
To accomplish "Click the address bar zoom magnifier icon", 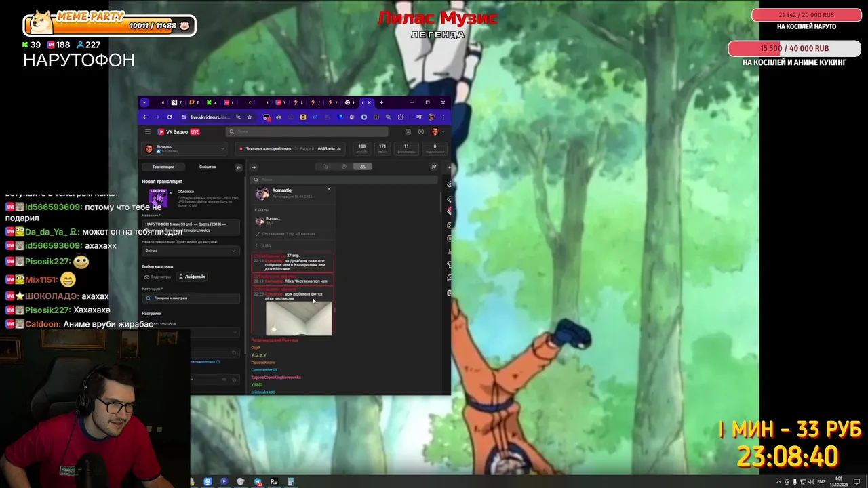I will (x=238, y=117).
